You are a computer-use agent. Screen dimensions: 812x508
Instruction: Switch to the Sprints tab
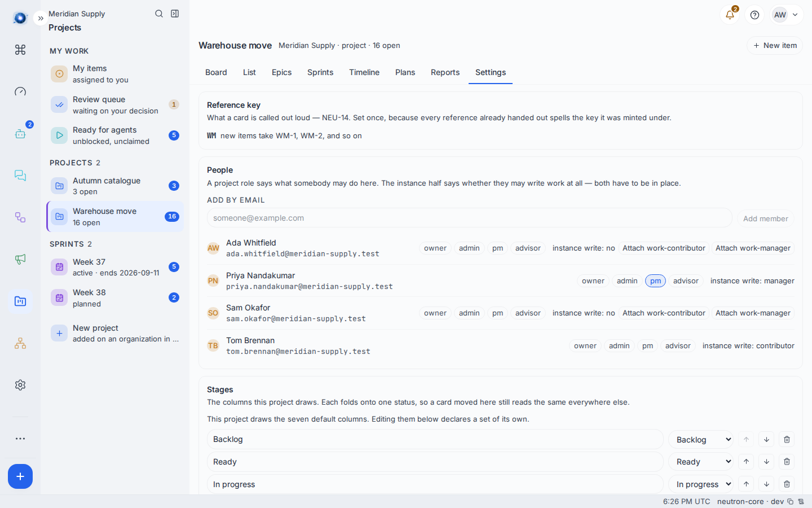point(320,72)
